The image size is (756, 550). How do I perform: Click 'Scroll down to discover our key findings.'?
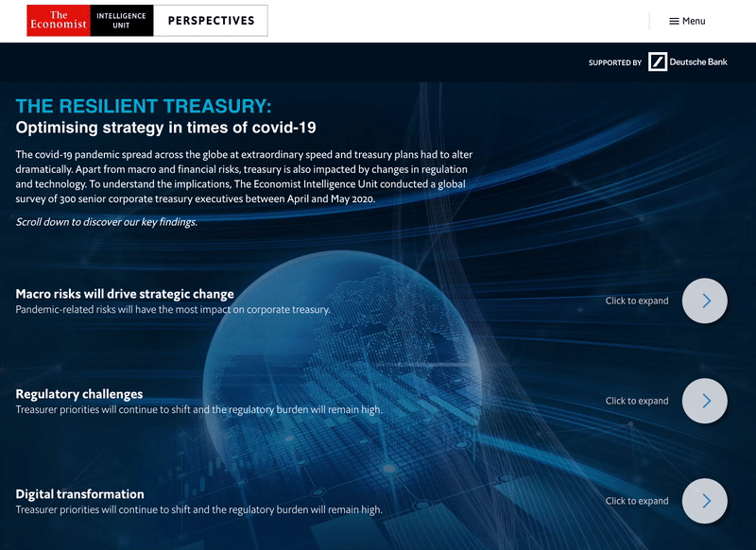click(x=107, y=222)
